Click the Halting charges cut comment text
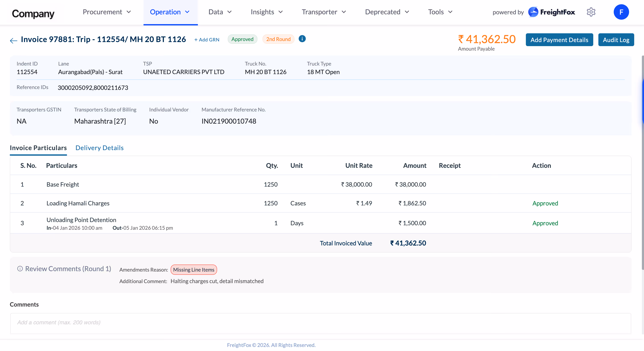Image resolution: width=644 pixels, height=351 pixels. [217, 281]
